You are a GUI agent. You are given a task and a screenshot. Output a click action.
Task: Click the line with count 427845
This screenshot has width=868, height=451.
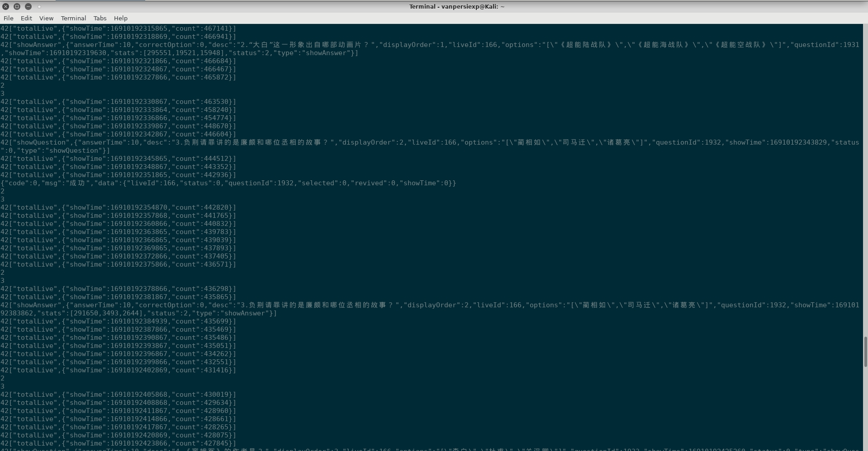click(118, 443)
